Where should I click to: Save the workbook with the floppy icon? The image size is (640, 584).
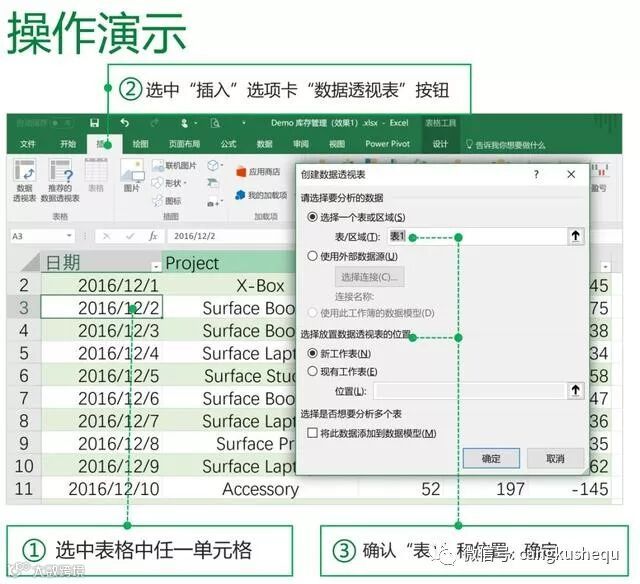[94, 123]
